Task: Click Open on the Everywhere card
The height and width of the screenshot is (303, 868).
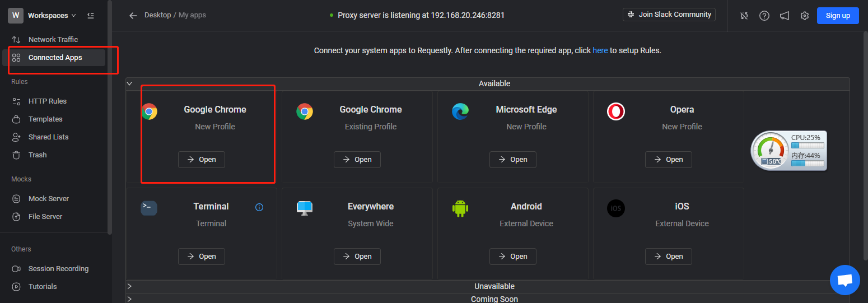Action: pyautogui.click(x=357, y=257)
